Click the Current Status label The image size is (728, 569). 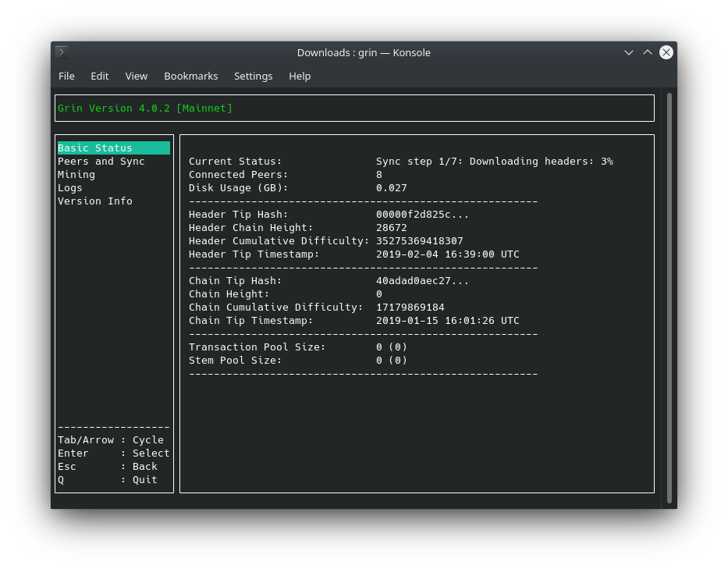click(x=235, y=162)
